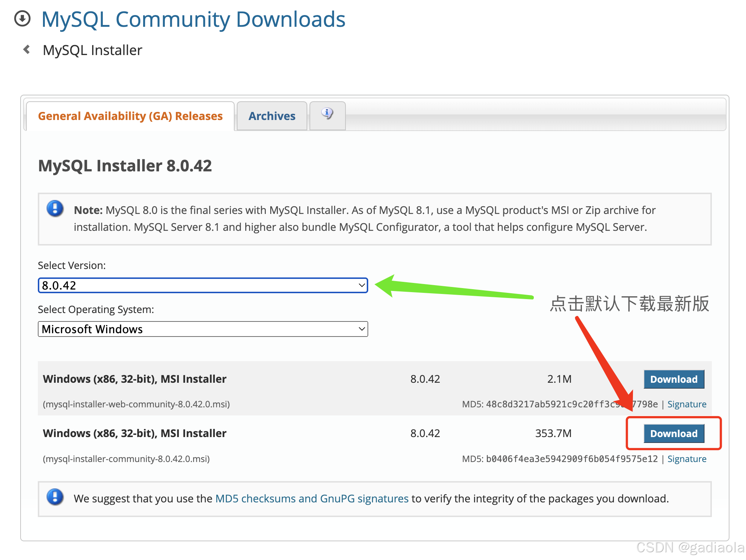
Task: Click the back chevron next to MySQL Installer
Action: click(x=26, y=50)
